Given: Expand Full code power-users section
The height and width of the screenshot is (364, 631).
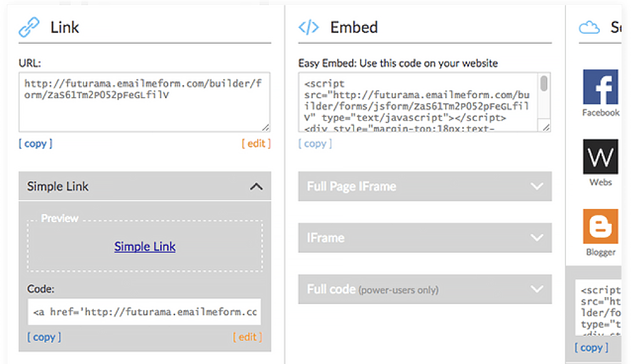Looking at the screenshot, I should 425,289.
